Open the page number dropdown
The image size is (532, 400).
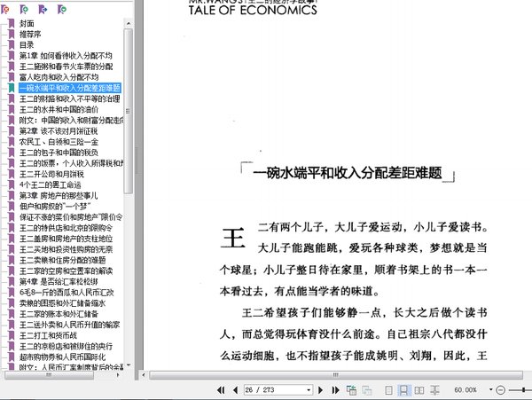click(x=309, y=390)
